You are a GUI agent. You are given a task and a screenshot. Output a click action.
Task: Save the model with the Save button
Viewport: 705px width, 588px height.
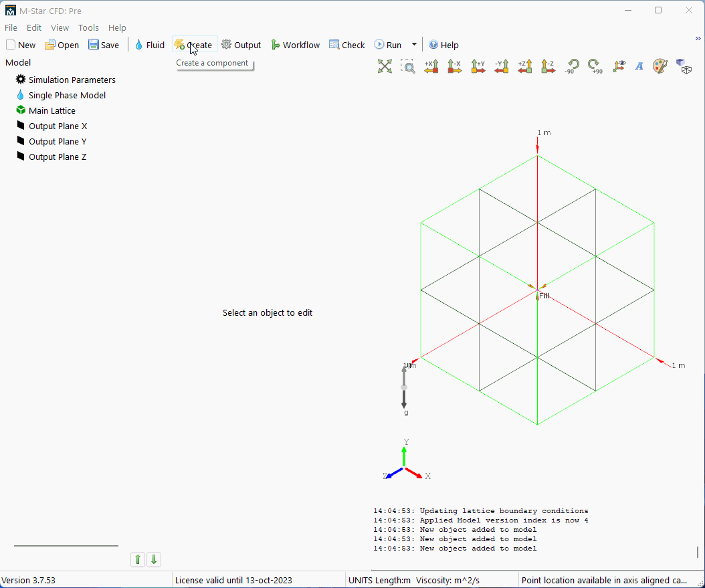pos(104,45)
